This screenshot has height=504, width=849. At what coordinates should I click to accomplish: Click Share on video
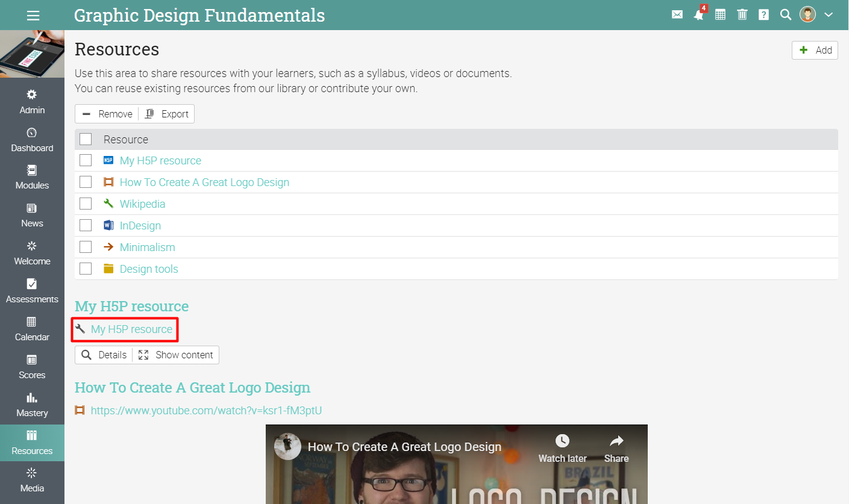coord(616,449)
